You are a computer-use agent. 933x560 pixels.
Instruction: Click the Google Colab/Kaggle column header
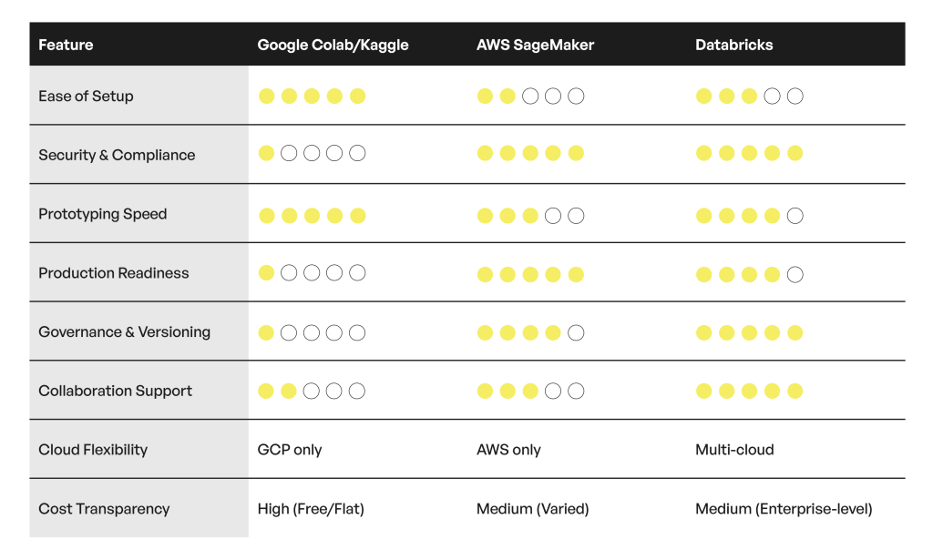[x=333, y=45]
